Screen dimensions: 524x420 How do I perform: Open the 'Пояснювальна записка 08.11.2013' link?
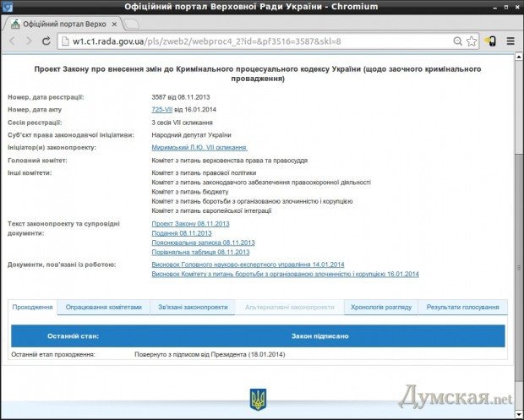click(x=202, y=243)
